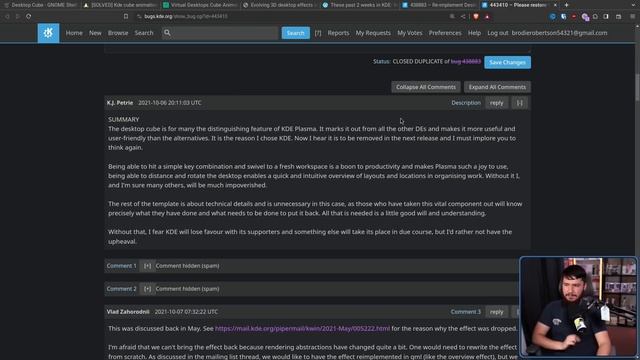Click the Comment 2 link
The image size is (640, 360).
point(122,289)
